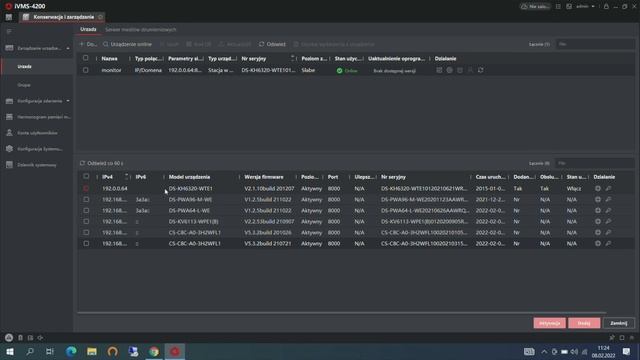Open File Explorer from the taskbar
Image resolution: width=640 pixels, height=360 pixels.
coord(92,351)
